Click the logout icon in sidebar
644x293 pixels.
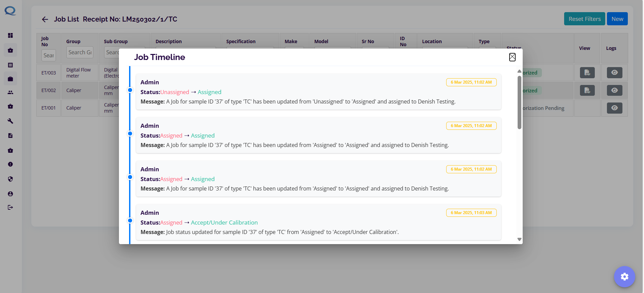[x=10, y=207]
